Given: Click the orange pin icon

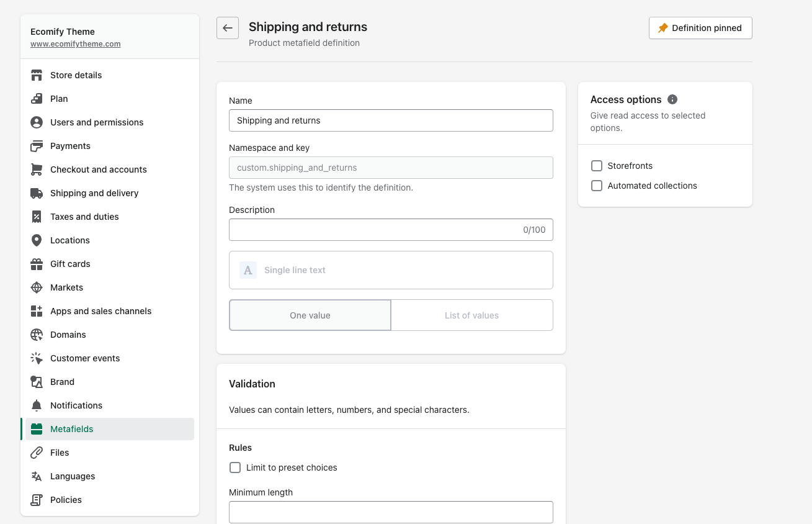Looking at the screenshot, I should click(x=663, y=28).
